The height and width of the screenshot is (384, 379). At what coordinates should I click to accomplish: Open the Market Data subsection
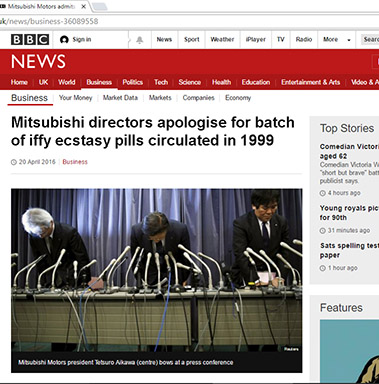[120, 98]
